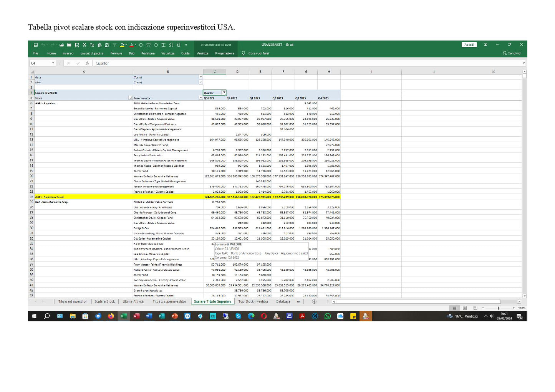Switch to the Scalare Stock sheet tab
The height and width of the screenshot is (392, 555).
tap(104, 302)
